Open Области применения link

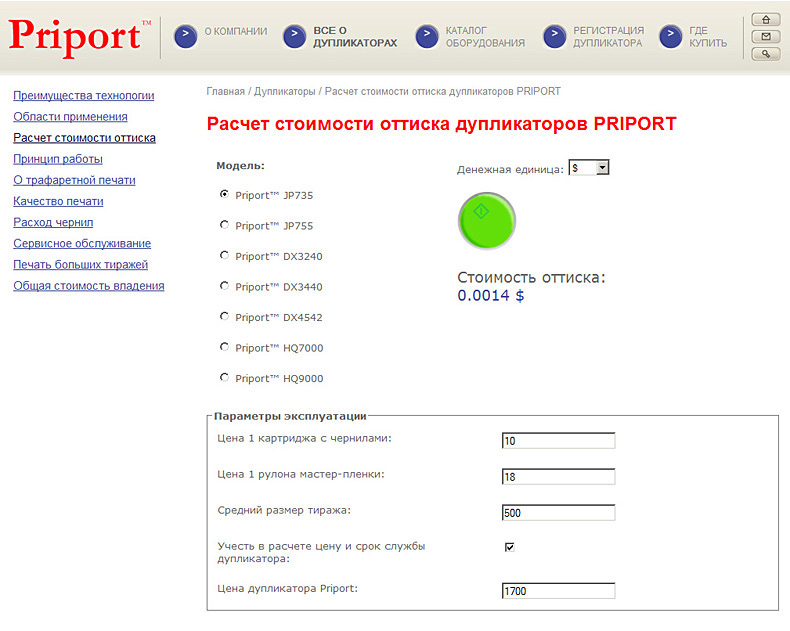pyautogui.click(x=70, y=117)
